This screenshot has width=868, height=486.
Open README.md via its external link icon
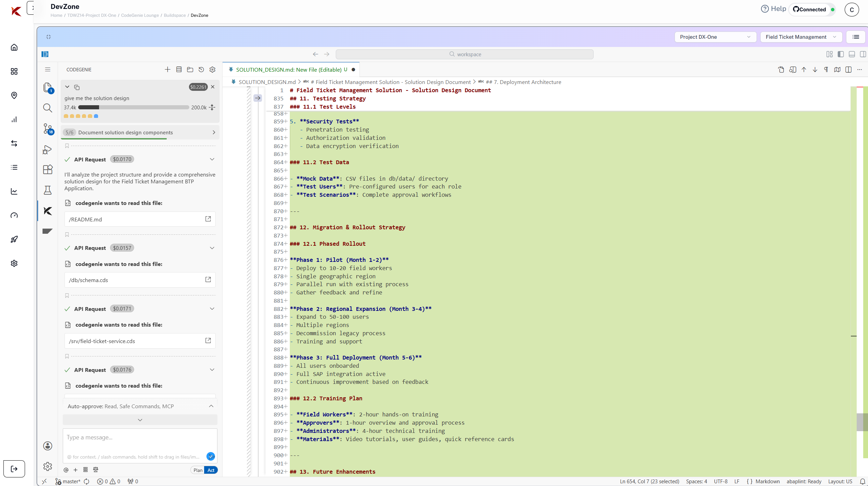208,219
